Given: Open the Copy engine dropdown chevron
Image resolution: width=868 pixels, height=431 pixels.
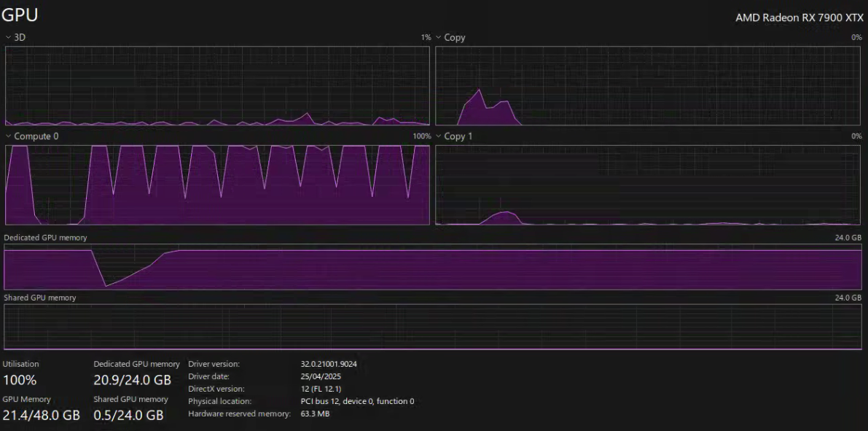Looking at the screenshot, I should 439,37.
